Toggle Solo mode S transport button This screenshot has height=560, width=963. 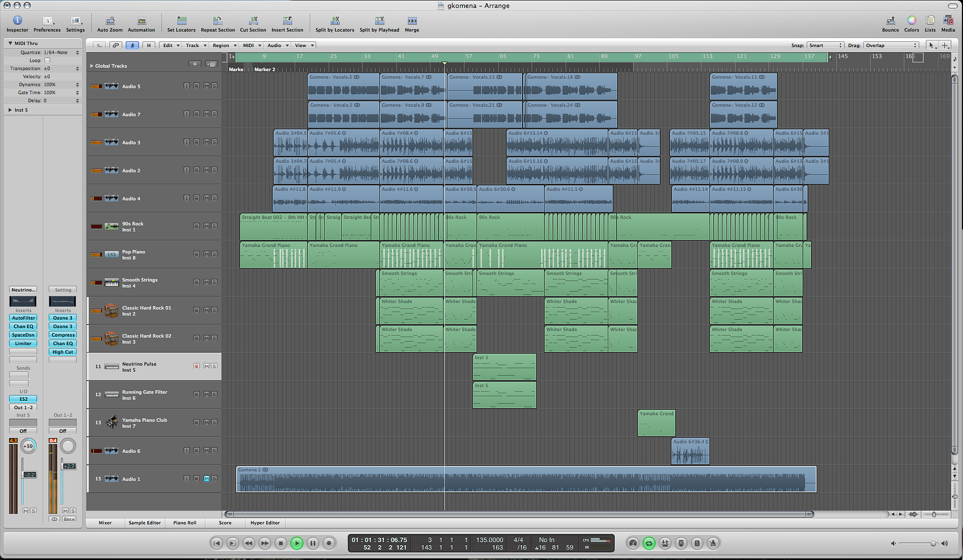point(697,543)
